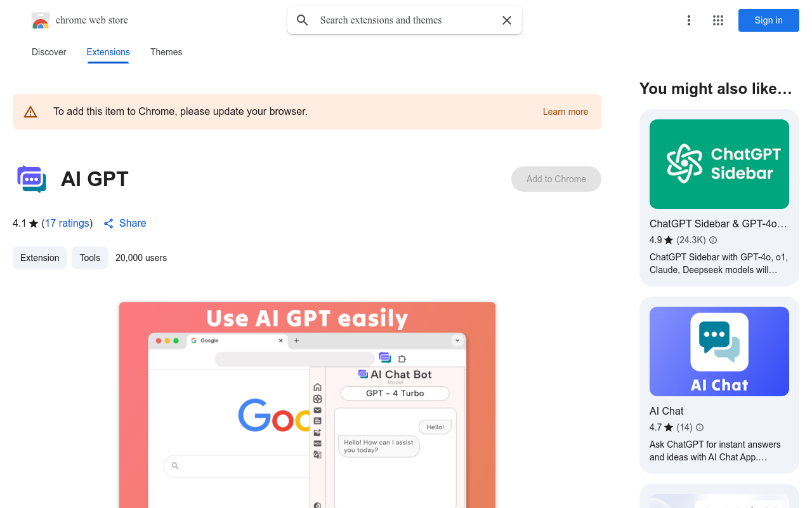The image size is (812, 508).
Task: Click the 20,000 users text
Action: 141,258
